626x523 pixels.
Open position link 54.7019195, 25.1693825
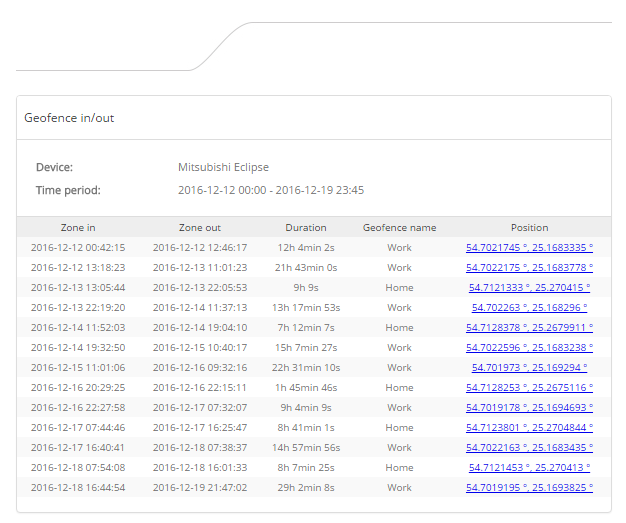tap(529, 487)
